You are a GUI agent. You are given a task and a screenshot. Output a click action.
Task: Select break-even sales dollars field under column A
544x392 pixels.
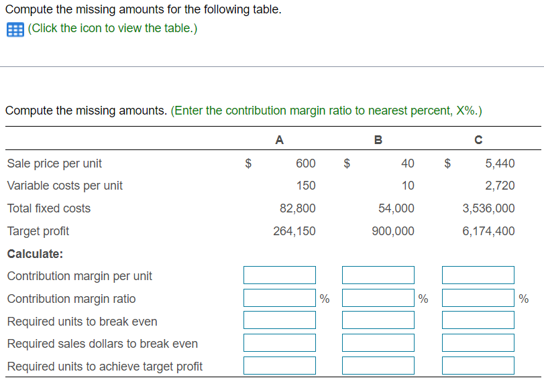[x=279, y=342]
